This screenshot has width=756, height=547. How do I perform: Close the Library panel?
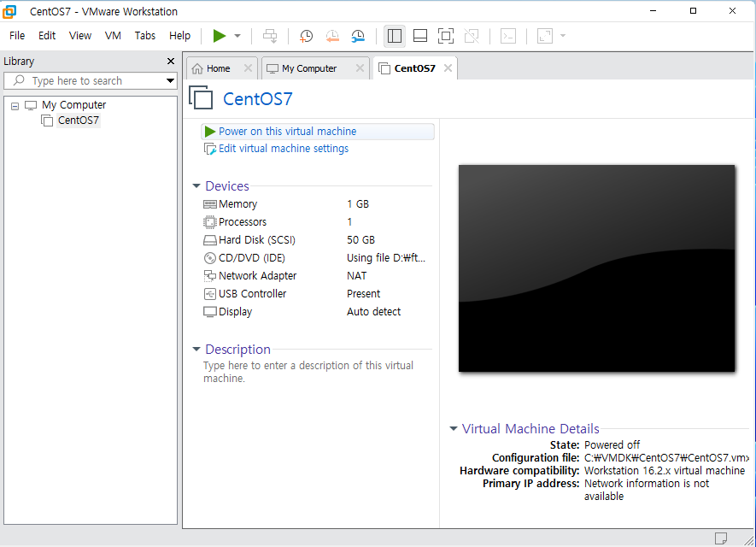pyautogui.click(x=171, y=62)
